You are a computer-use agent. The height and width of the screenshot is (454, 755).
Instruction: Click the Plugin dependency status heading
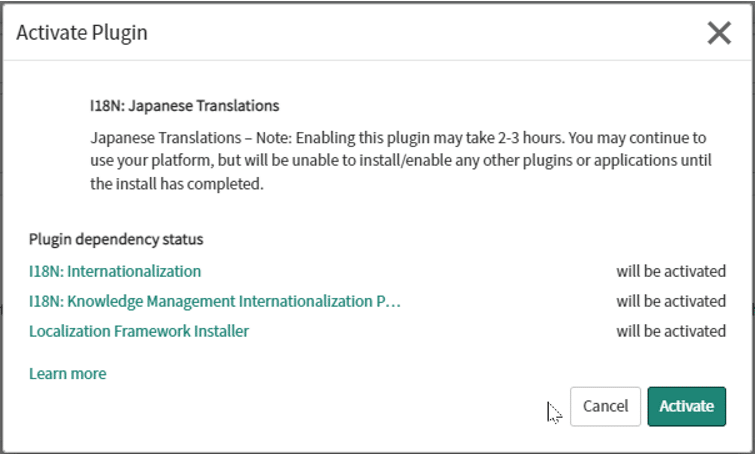(116, 239)
